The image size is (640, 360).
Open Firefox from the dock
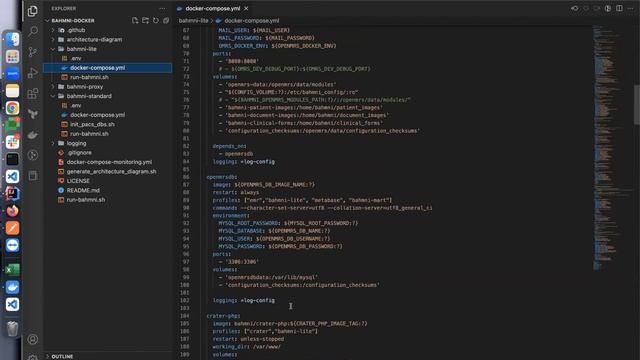[12, 211]
